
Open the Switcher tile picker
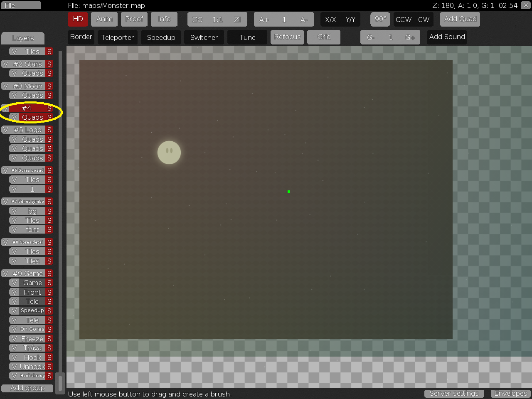click(x=204, y=37)
